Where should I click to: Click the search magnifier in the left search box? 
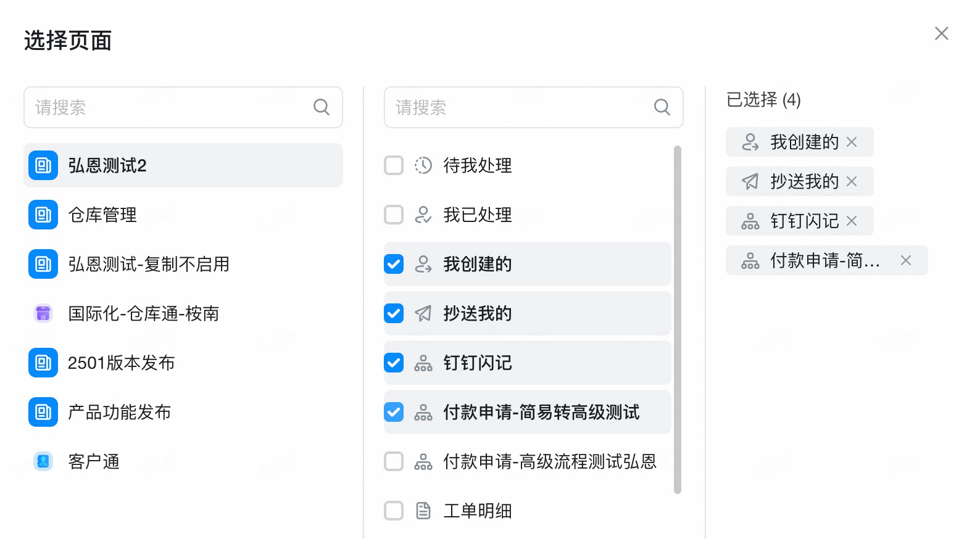321,107
